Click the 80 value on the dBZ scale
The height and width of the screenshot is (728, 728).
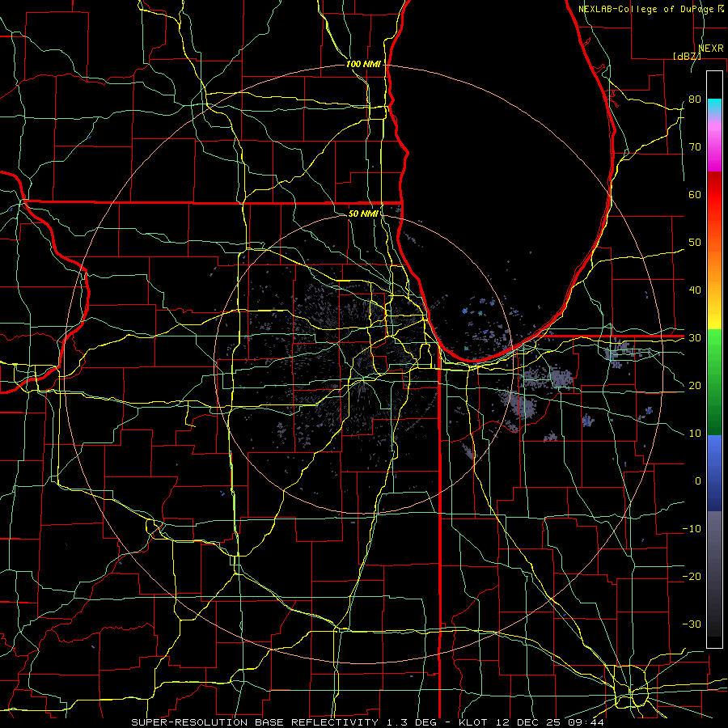[695, 99]
